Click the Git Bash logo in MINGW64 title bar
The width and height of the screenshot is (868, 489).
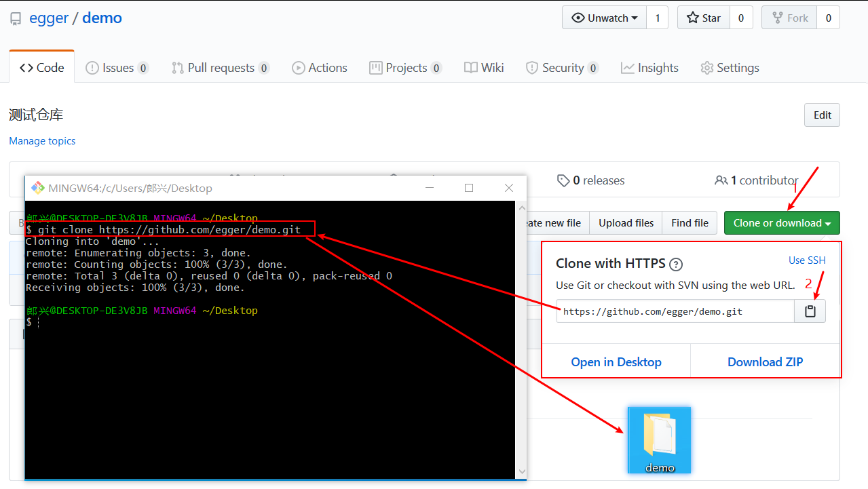click(37, 188)
